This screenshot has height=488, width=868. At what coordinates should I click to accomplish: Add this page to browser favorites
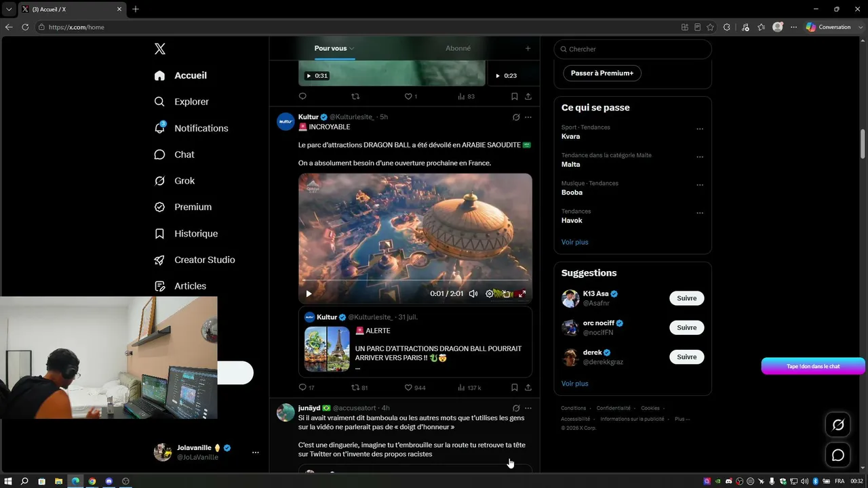coord(710,27)
